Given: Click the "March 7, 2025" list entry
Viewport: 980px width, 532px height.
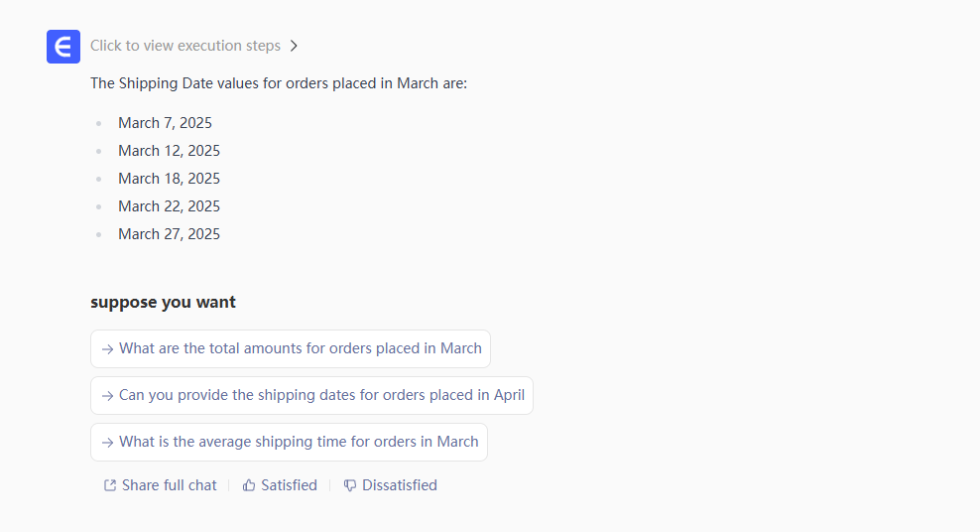Looking at the screenshot, I should coord(165,123).
